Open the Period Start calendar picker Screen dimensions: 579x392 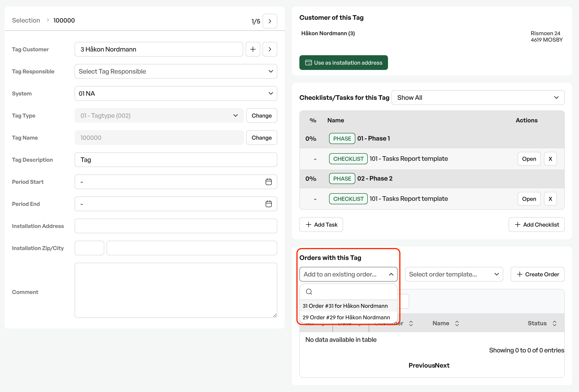pos(269,182)
